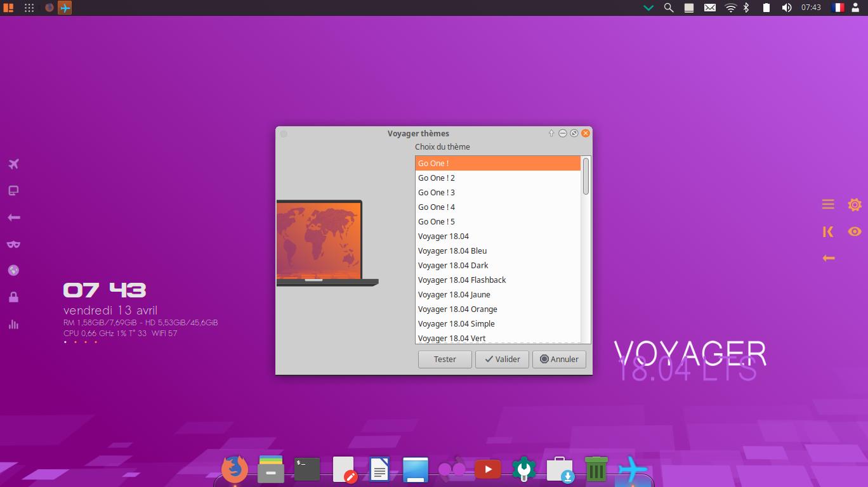Select the "Go One !" theme

pyautogui.click(x=498, y=164)
